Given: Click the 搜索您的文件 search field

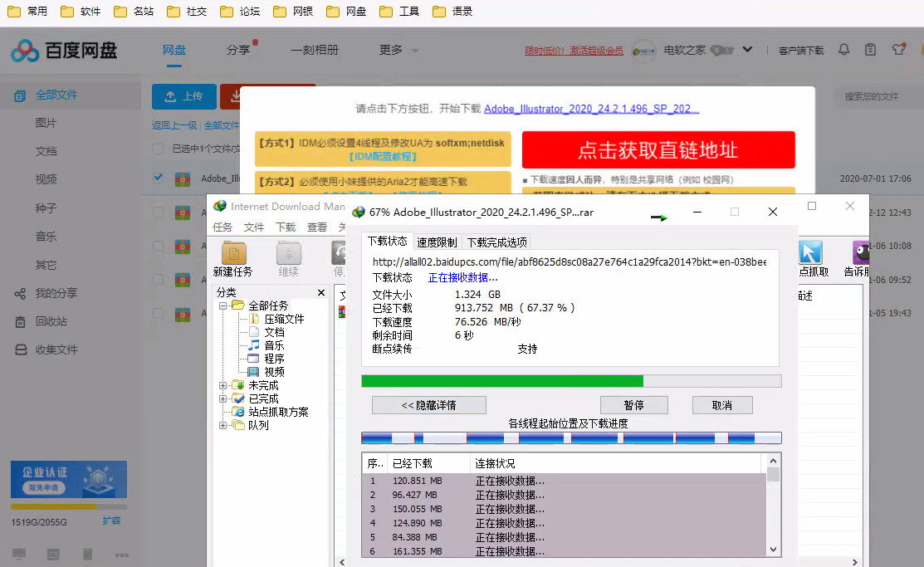Looking at the screenshot, I should tap(877, 96).
